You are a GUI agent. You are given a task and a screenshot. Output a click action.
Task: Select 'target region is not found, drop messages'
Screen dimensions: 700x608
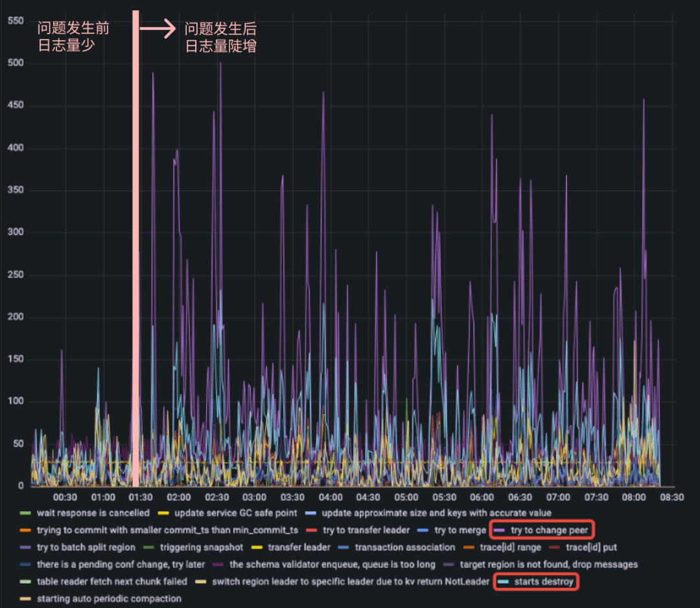[x=548, y=565]
